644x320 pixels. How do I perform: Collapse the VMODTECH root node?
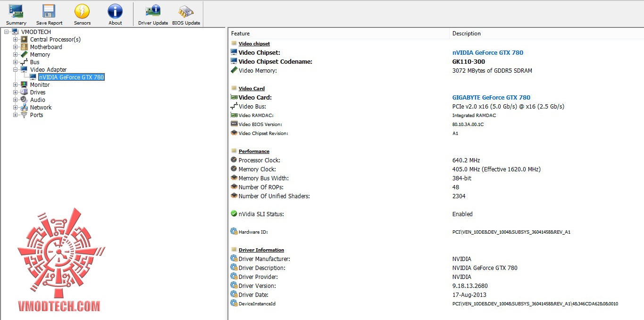(7, 32)
